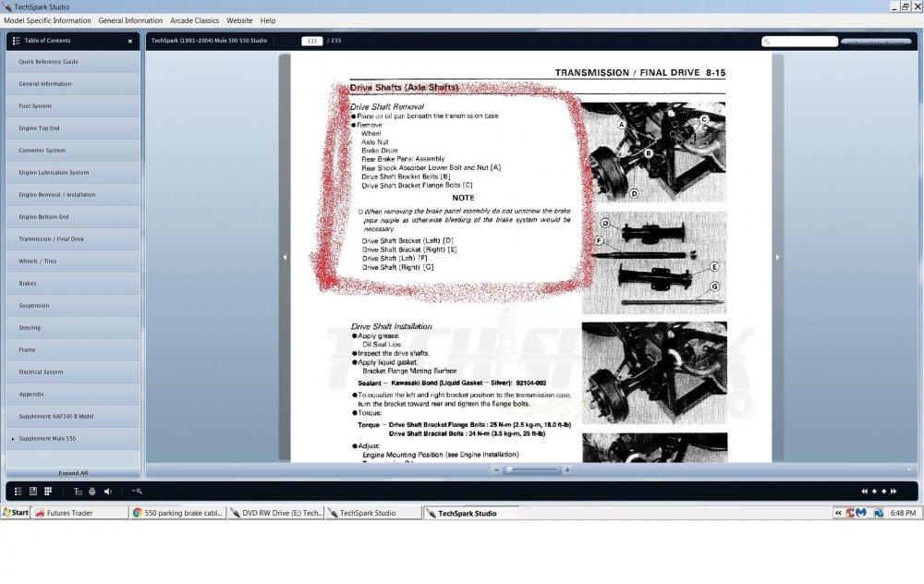Go to previous page with left arrow
The image size is (924, 584).
point(285,258)
